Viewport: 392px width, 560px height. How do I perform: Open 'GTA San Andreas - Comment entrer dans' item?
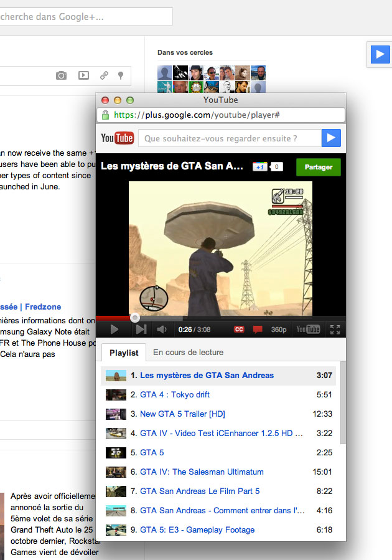point(218,510)
